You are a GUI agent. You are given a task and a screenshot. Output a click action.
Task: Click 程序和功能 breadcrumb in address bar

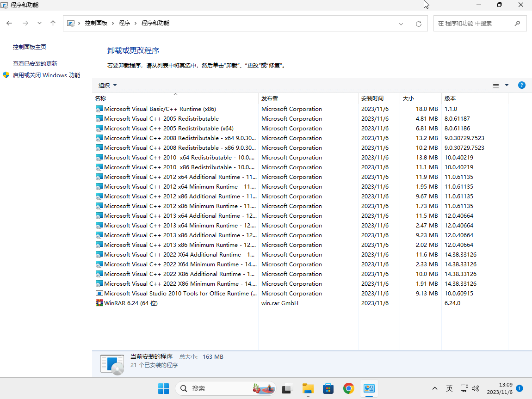click(155, 23)
